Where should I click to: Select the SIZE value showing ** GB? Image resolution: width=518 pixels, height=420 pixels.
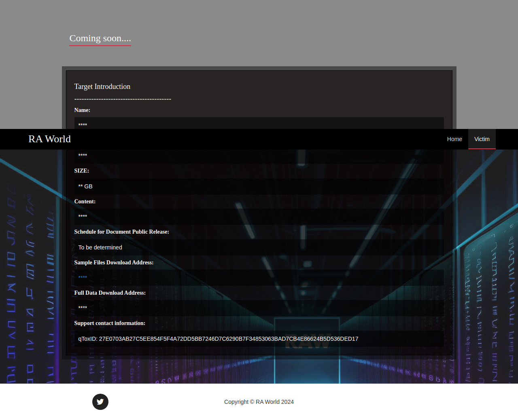(85, 186)
